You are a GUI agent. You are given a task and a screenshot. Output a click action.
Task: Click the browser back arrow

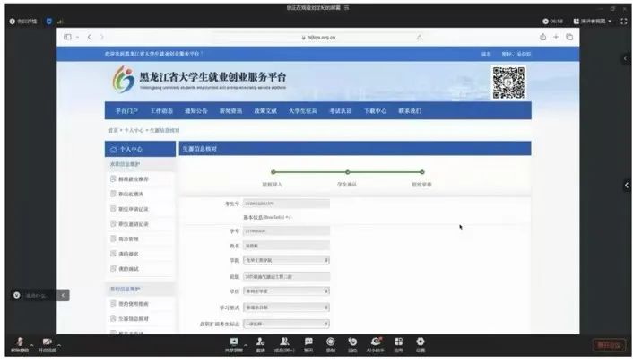point(88,37)
